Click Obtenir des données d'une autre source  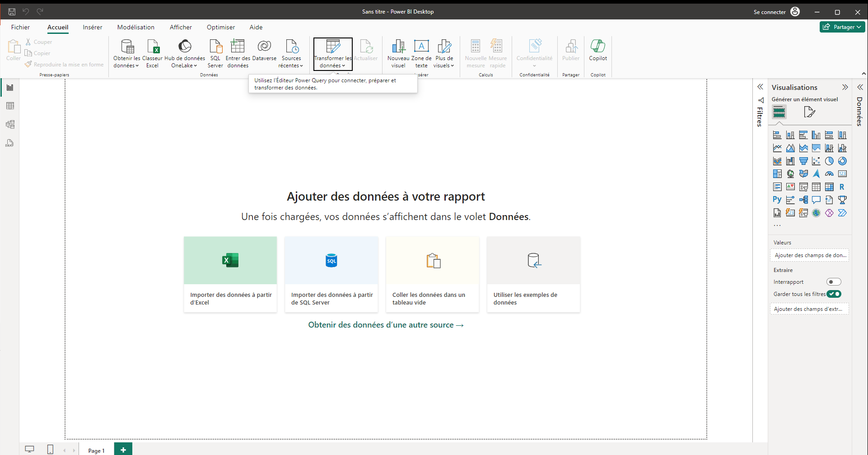386,325
